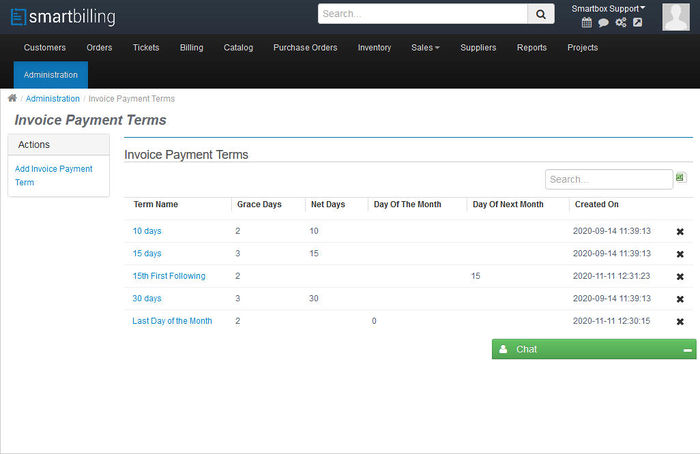Export table with the Excel icon
This screenshot has height=454, width=700.
[680, 178]
